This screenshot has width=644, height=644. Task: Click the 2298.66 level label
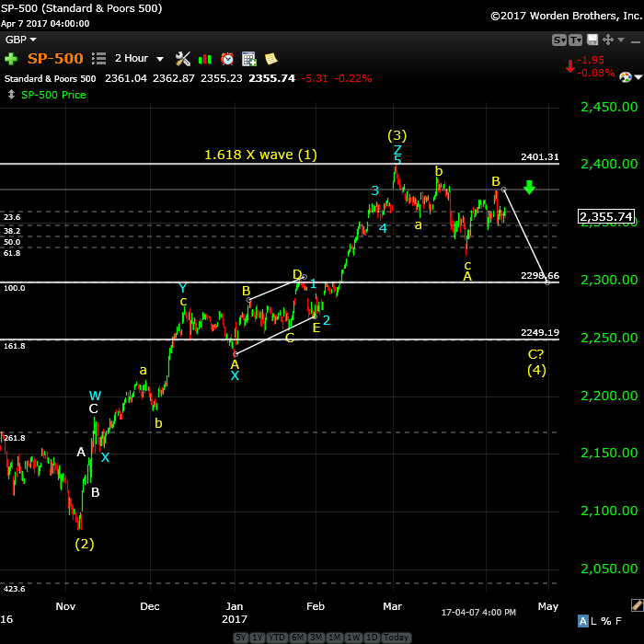point(540,276)
